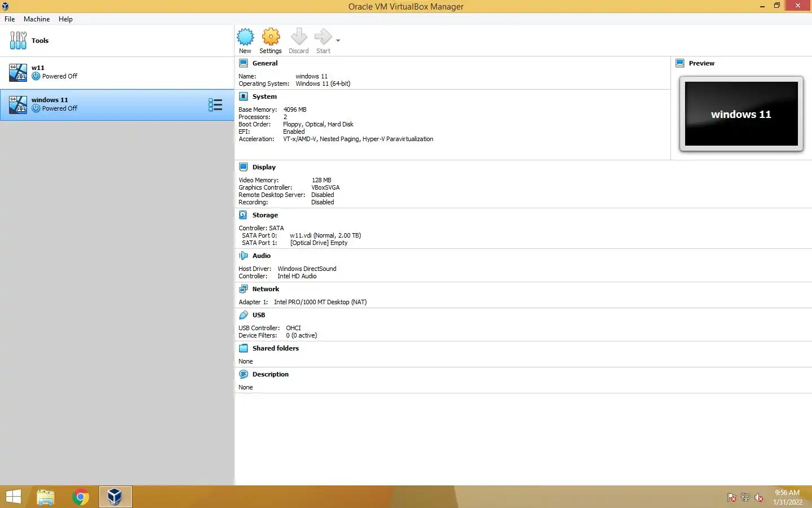Screen dimensions: 812x508
Task: Open File Explorer from the taskbar
Action: (x=46, y=497)
